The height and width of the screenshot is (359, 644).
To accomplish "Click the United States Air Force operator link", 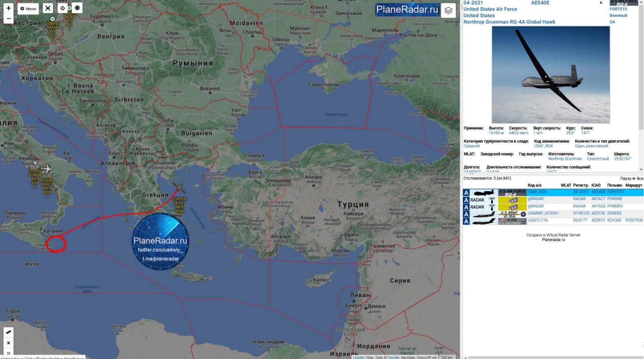I will (x=490, y=9).
